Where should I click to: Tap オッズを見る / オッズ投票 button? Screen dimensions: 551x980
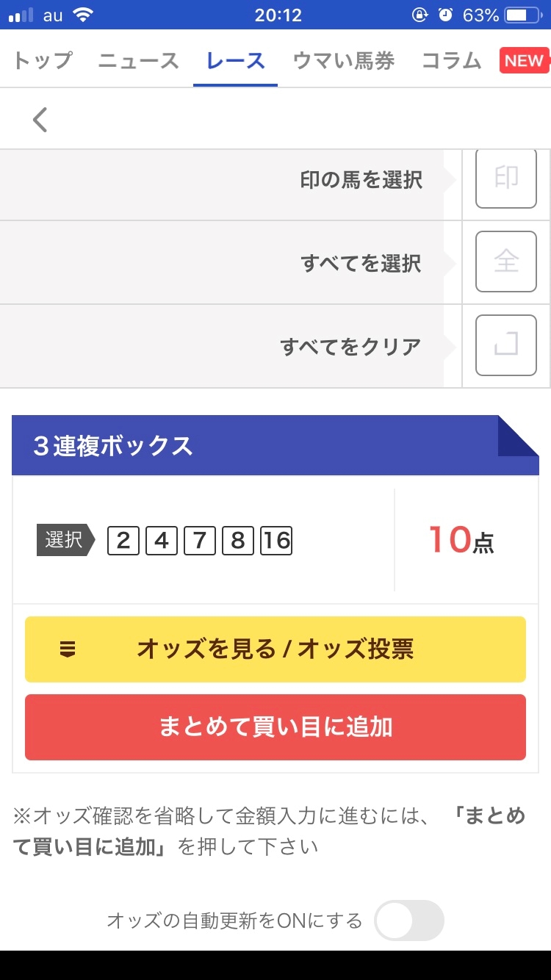pos(275,649)
